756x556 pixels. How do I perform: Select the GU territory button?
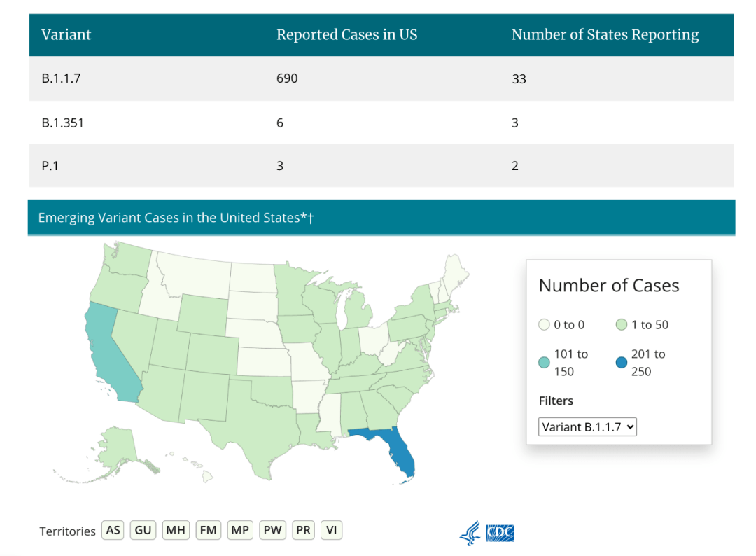(x=143, y=530)
